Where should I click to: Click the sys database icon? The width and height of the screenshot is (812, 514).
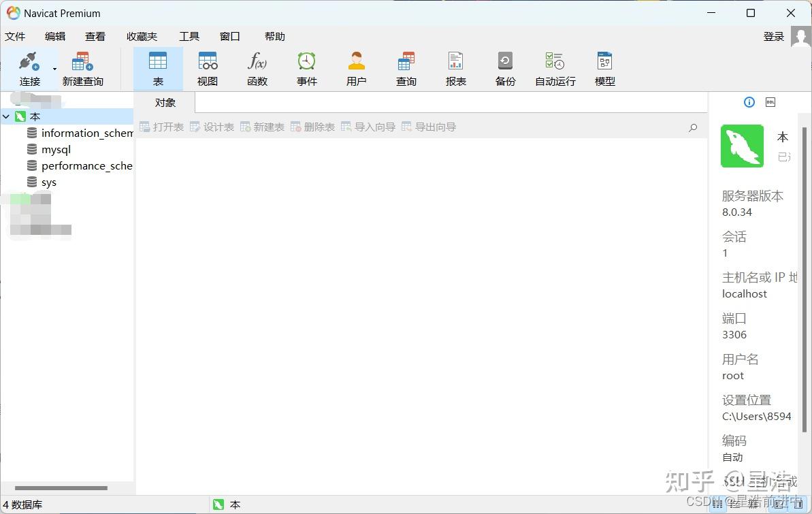[32, 182]
